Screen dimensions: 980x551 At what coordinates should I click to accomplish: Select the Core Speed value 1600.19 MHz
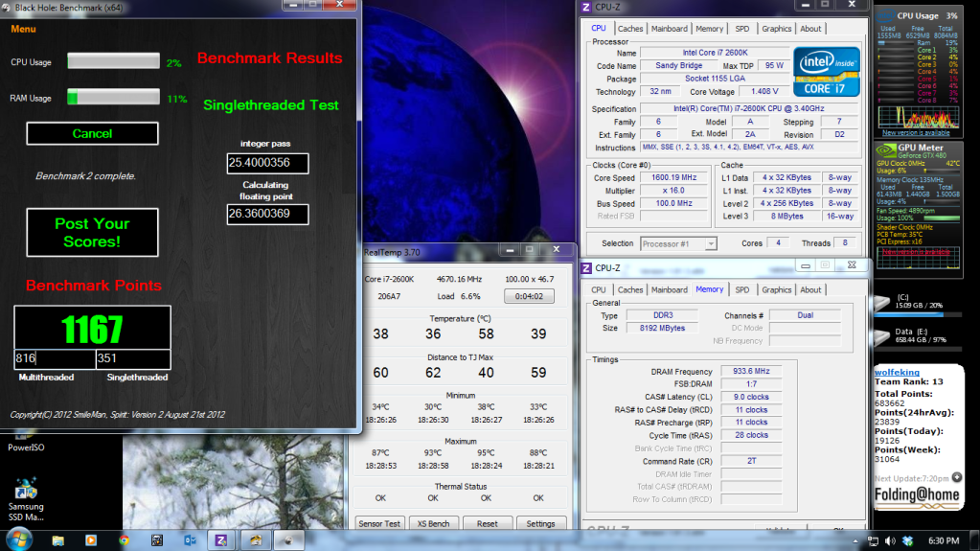(x=673, y=177)
